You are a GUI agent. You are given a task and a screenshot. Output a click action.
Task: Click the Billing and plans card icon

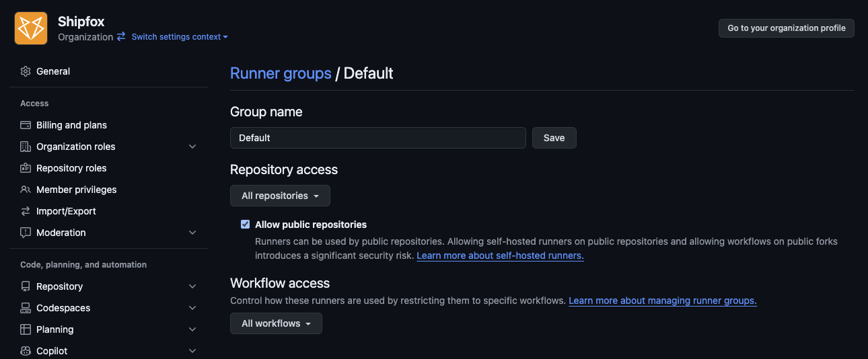tap(26, 125)
